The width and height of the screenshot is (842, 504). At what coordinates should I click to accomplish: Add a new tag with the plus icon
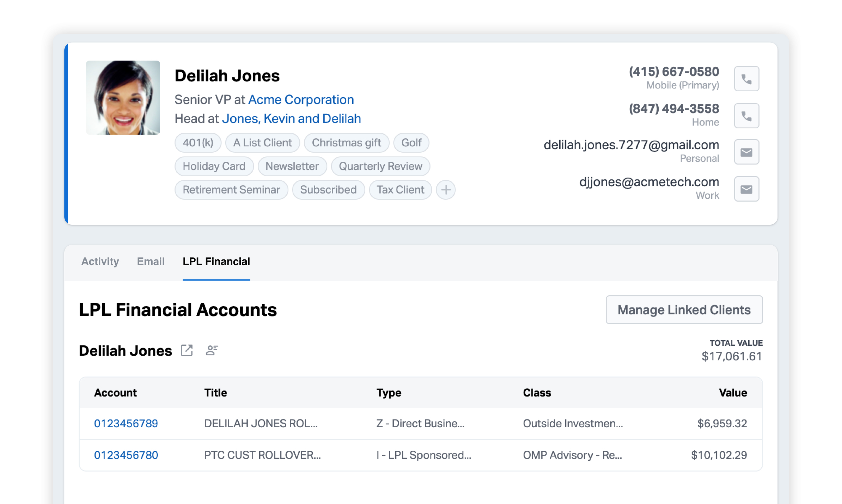coord(446,190)
